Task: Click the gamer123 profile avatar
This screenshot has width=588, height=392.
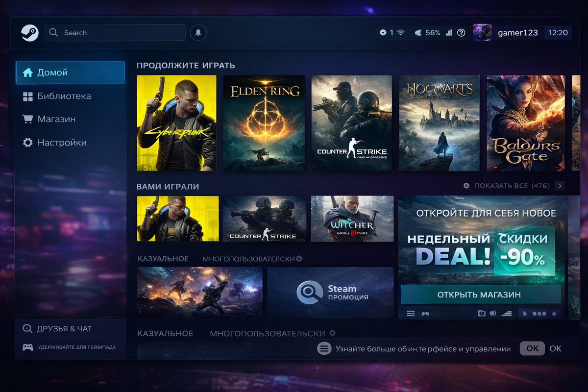Action: [x=483, y=33]
